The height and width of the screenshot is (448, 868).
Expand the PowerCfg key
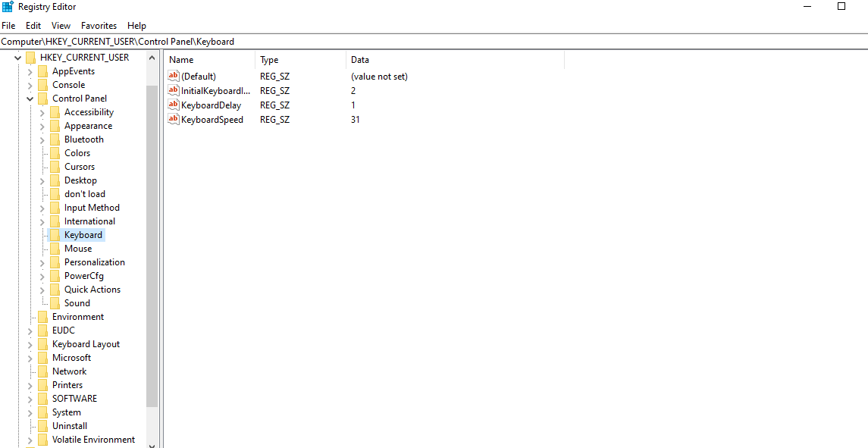(x=42, y=276)
